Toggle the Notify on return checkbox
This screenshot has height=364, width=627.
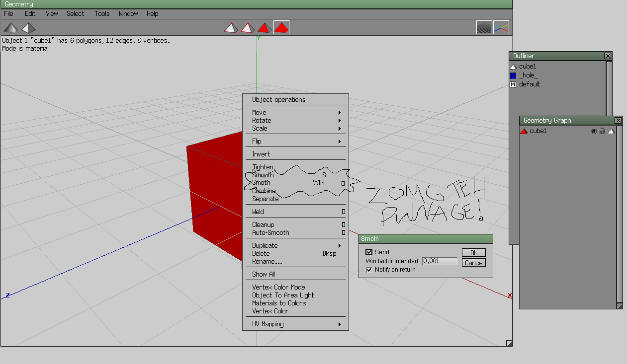[x=369, y=270]
